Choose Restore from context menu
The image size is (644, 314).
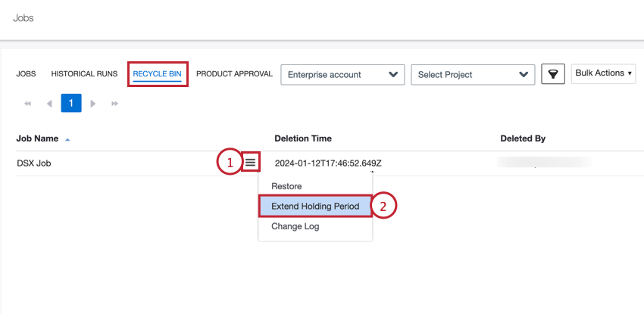tap(286, 186)
